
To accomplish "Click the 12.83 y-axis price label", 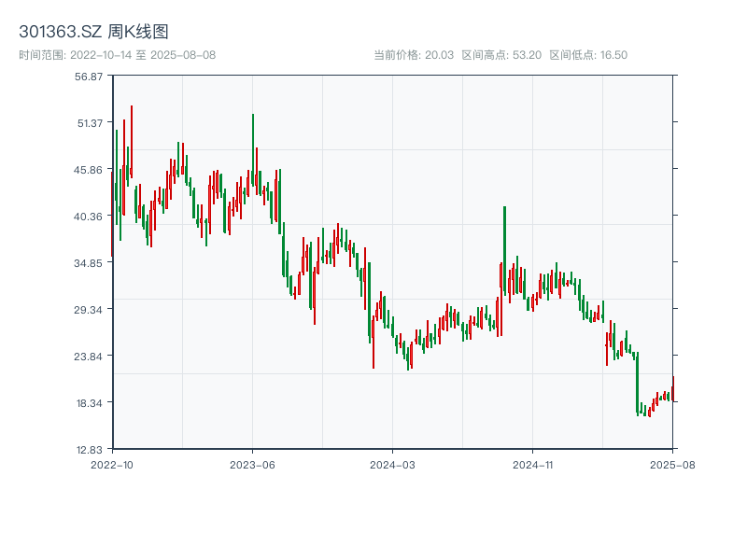I will click(90, 449).
